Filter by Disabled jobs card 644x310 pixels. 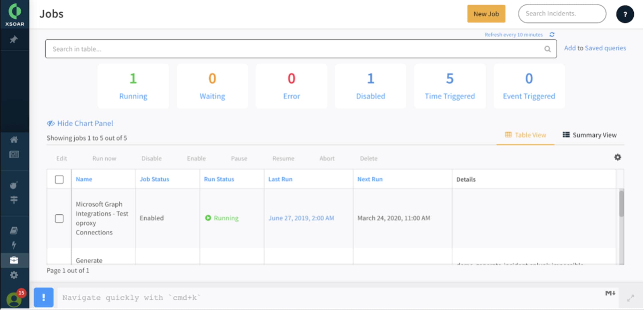click(371, 86)
